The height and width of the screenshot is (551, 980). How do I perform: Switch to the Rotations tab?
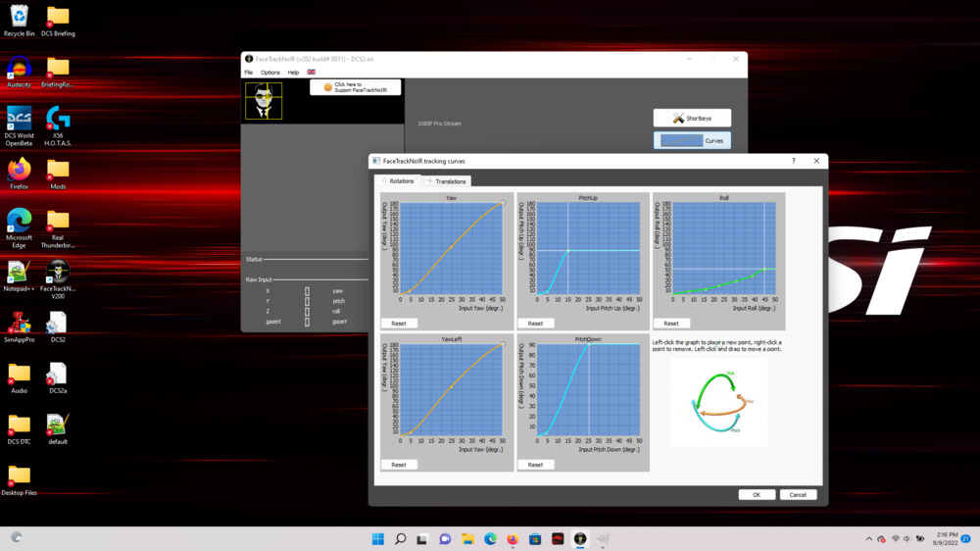pyautogui.click(x=398, y=180)
